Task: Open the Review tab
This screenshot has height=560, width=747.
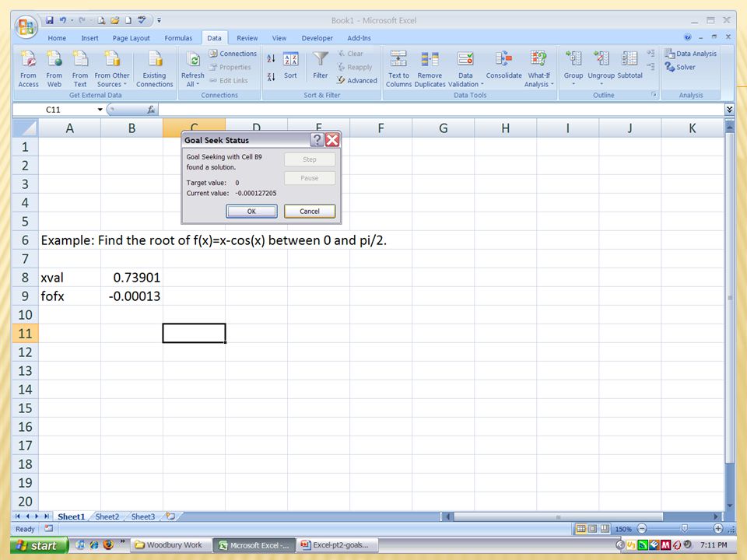Action: tap(247, 38)
